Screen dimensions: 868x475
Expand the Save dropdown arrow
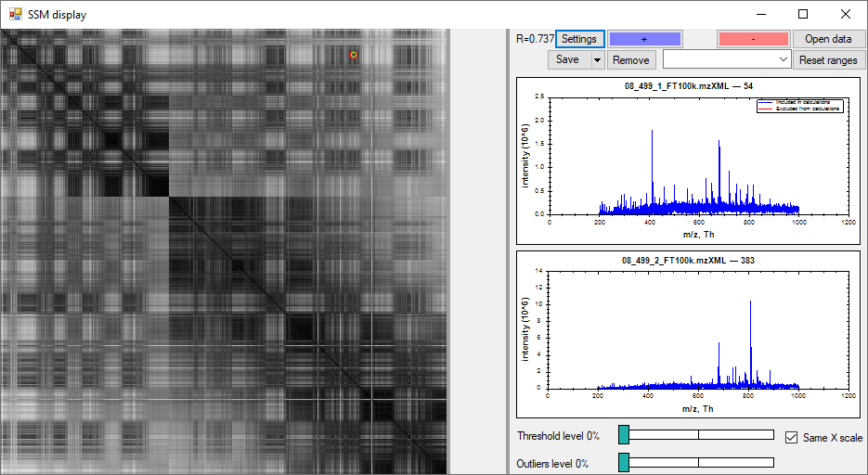597,59
